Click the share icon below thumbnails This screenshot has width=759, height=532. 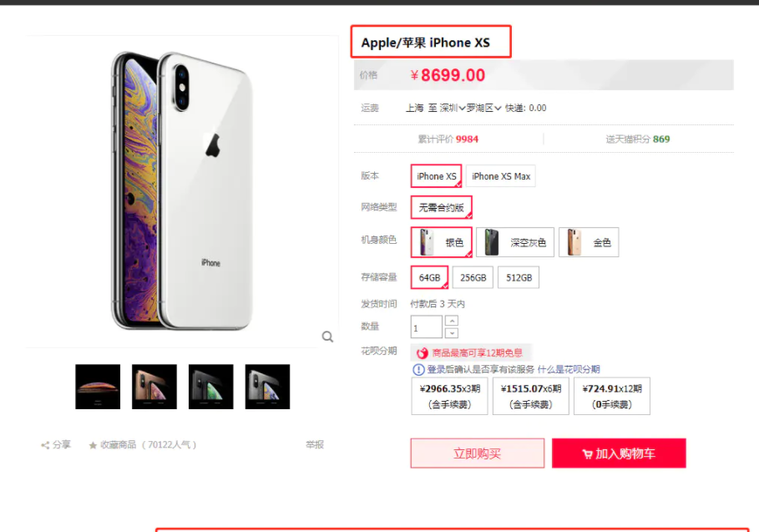pyautogui.click(x=45, y=445)
